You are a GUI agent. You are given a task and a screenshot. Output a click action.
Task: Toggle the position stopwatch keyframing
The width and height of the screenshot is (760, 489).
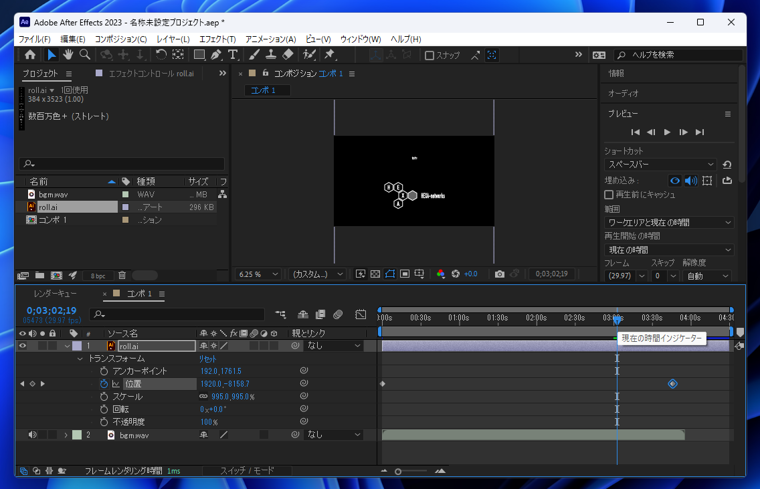[x=104, y=384]
